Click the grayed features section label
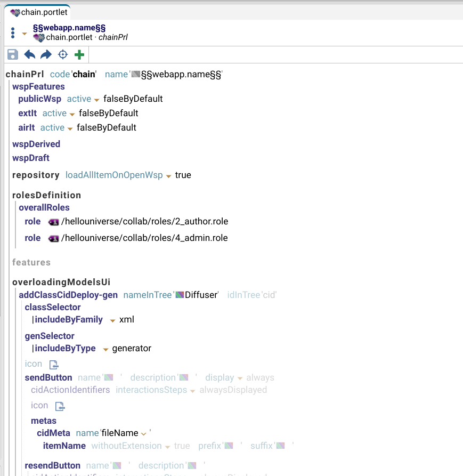 (31, 262)
